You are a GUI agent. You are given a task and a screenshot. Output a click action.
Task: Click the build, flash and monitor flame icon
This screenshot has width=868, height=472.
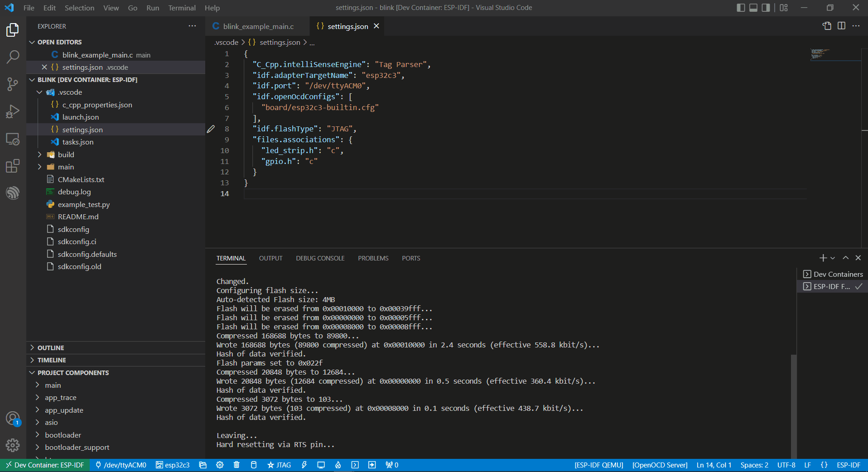pyautogui.click(x=338, y=465)
